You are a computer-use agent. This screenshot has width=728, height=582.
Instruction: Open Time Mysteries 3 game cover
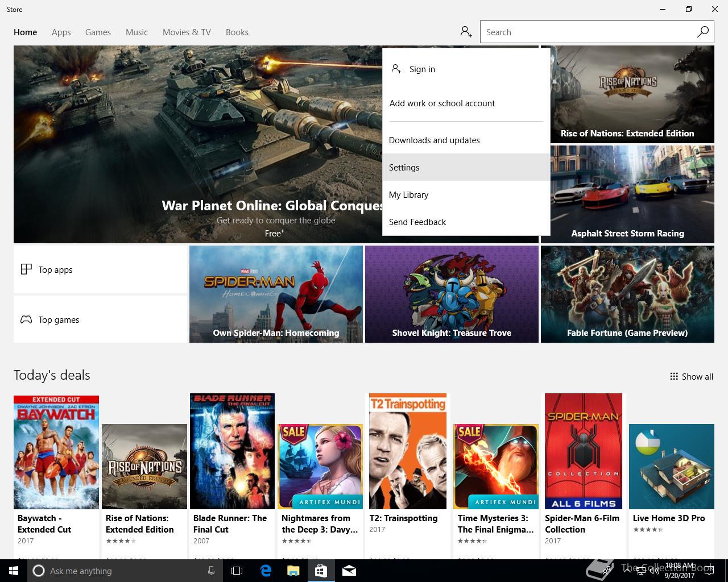tap(496, 466)
